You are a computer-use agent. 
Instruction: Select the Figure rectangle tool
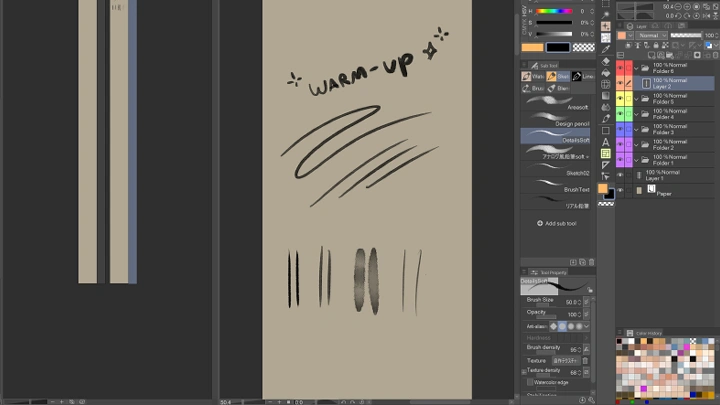[606, 130]
